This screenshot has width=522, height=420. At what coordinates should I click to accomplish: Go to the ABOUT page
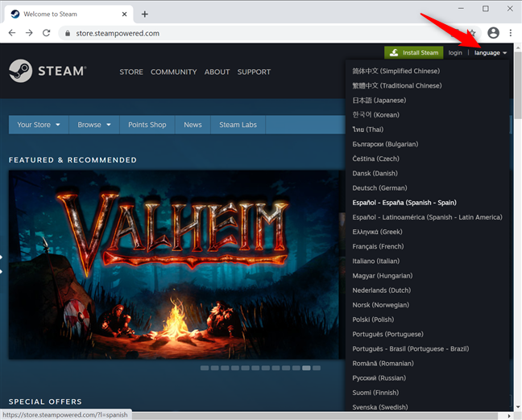tap(217, 72)
